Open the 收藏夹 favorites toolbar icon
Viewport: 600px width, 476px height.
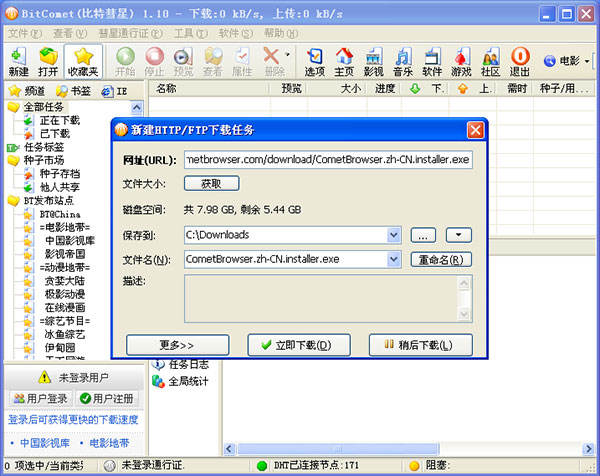click(x=83, y=61)
